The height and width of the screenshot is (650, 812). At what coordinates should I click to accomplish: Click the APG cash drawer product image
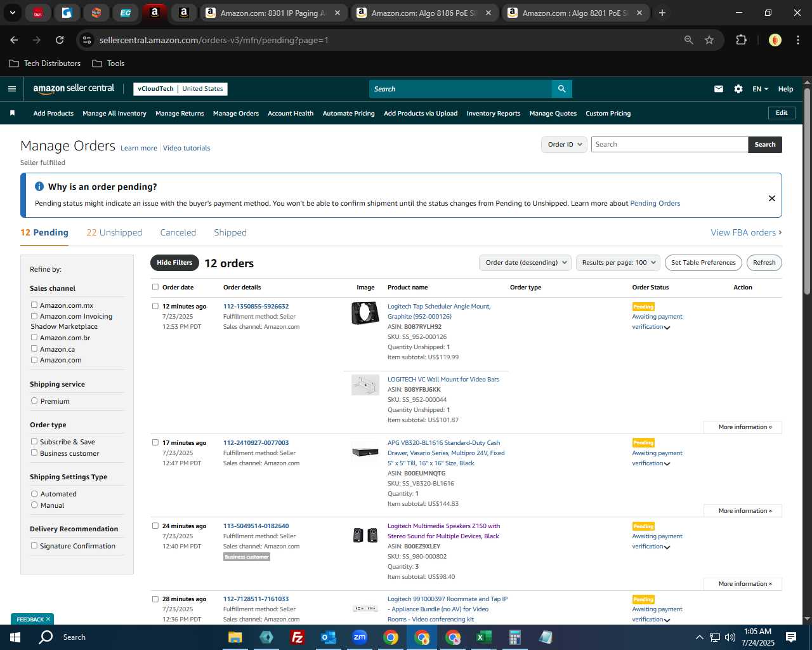click(365, 451)
